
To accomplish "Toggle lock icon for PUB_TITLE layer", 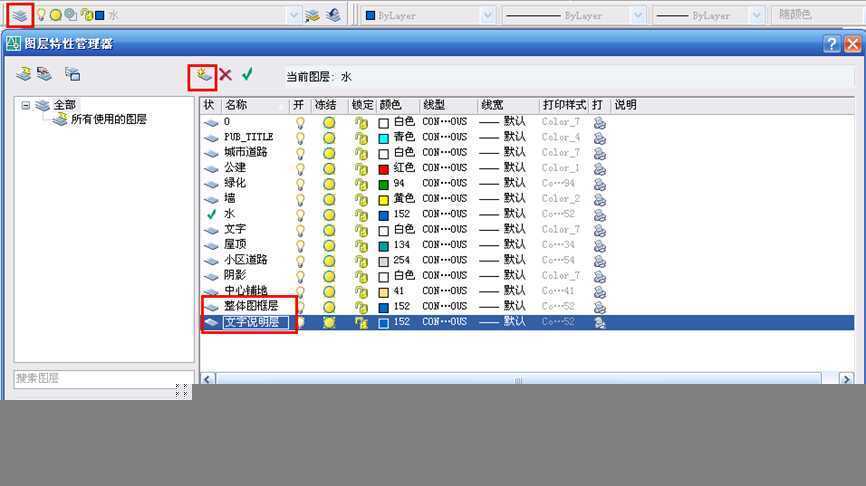I will tap(361, 138).
